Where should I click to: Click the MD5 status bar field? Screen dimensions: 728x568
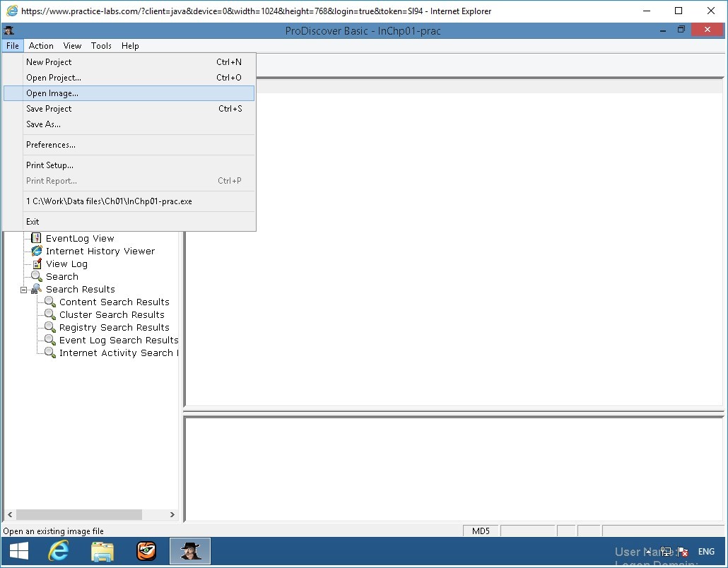(481, 531)
